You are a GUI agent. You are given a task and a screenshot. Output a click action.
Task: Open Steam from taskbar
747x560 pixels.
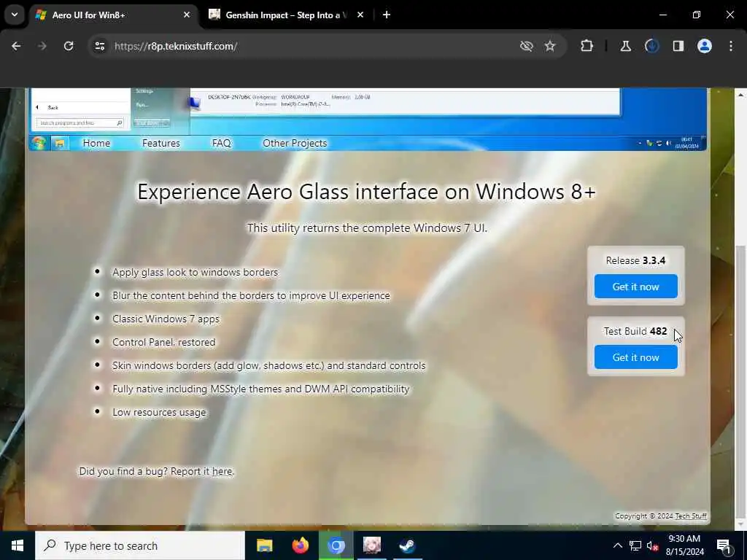[407, 545]
